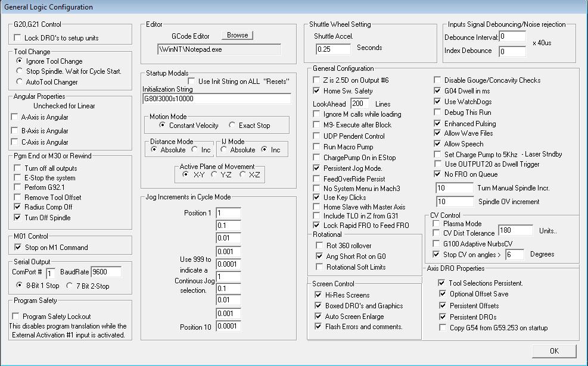This screenshot has width=588, height=366.
Task: Select Inc IJ Mode
Action: 265,149
